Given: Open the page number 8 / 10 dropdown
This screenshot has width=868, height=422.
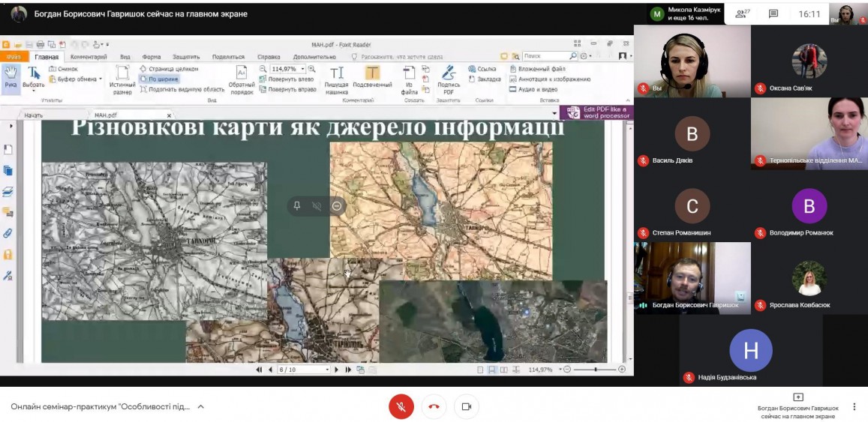Looking at the screenshot, I should pos(326,370).
